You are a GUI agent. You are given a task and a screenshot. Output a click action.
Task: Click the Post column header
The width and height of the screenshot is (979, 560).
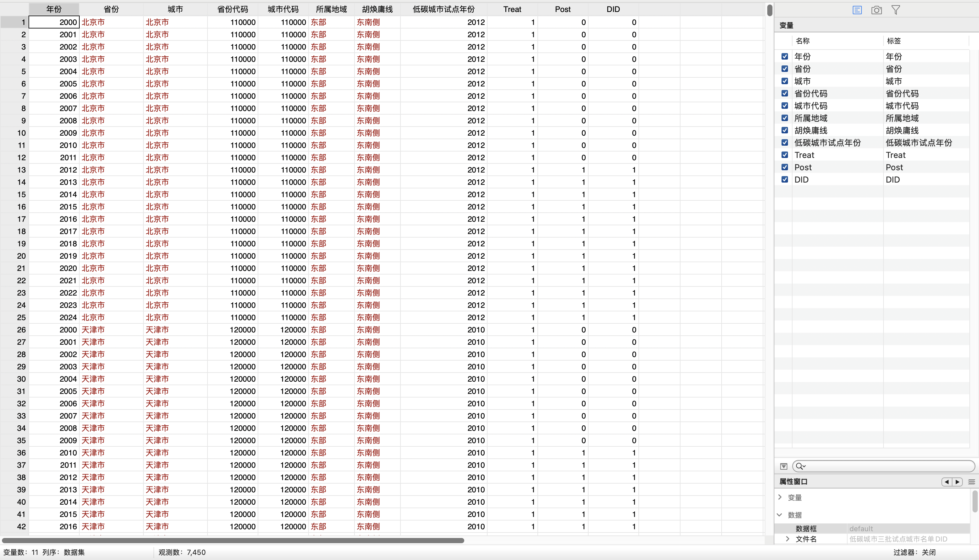point(562,9)
